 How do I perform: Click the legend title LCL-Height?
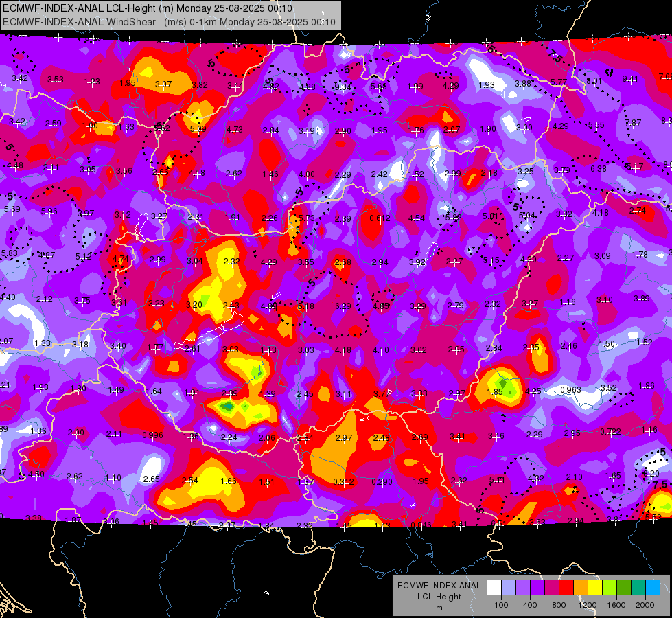pos(439,597)
